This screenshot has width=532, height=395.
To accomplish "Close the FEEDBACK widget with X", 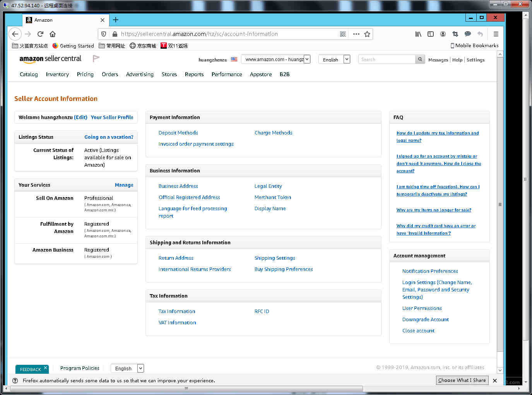I will (x=45, y=368).
